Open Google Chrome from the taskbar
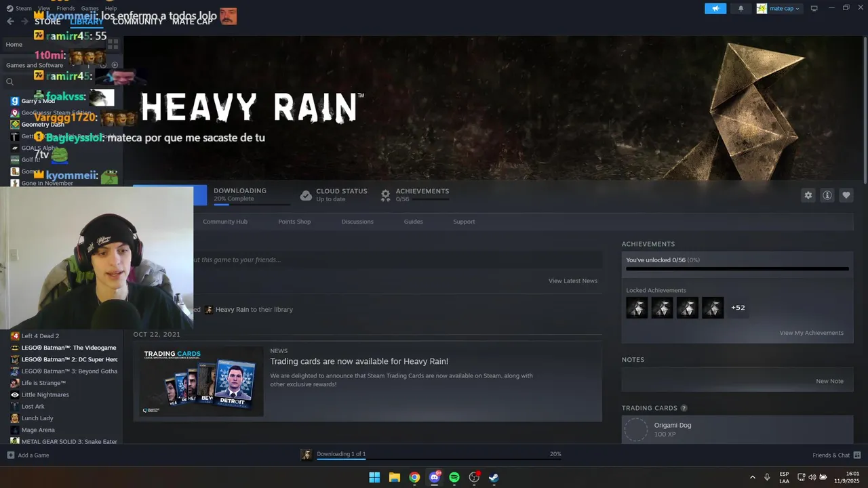The width and height of the screenshot is (868, 488). (x=414, y=477)
